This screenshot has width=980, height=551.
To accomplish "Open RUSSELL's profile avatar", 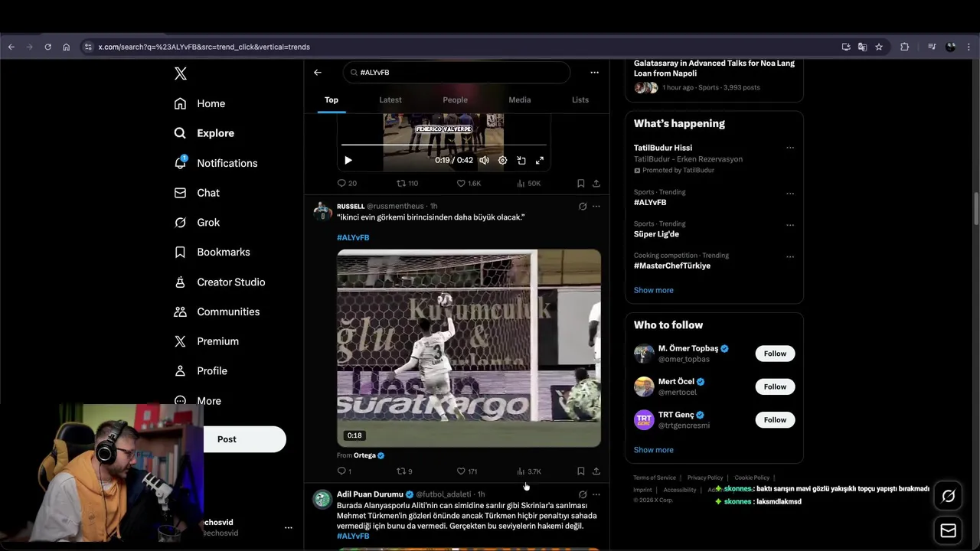I will click(322, 211).
